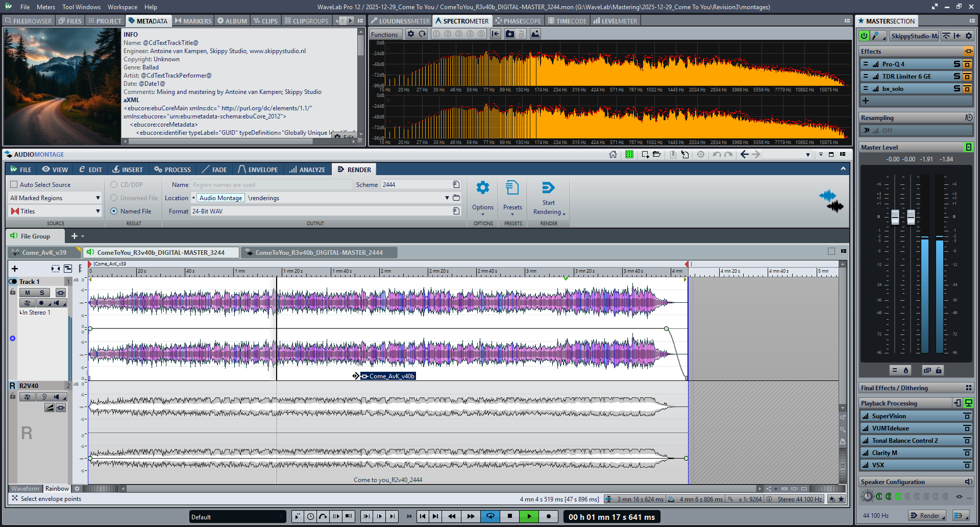Mute Track 1 with M button
Viewport: 980px width, 527px height.
click(x=28, y=293)
